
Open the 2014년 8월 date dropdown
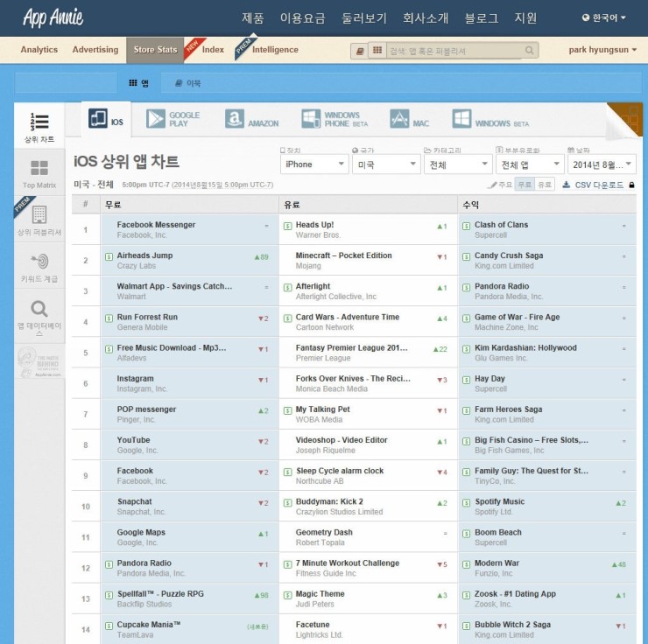point(602,164)
